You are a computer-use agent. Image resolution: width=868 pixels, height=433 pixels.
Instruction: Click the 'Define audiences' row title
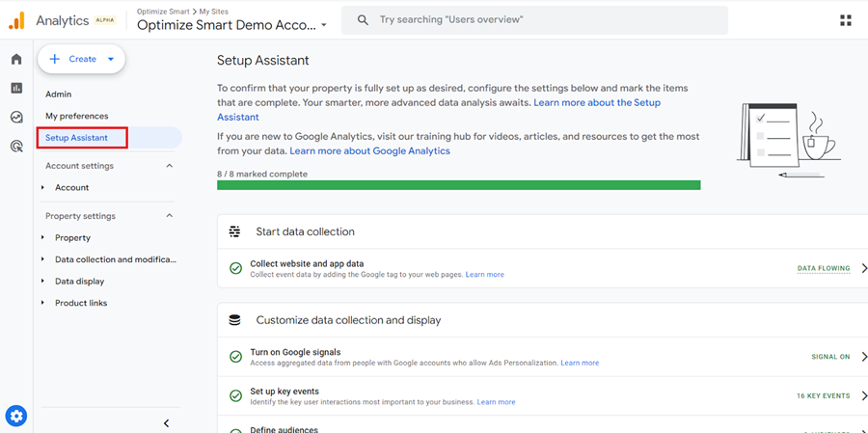point(284,430)
